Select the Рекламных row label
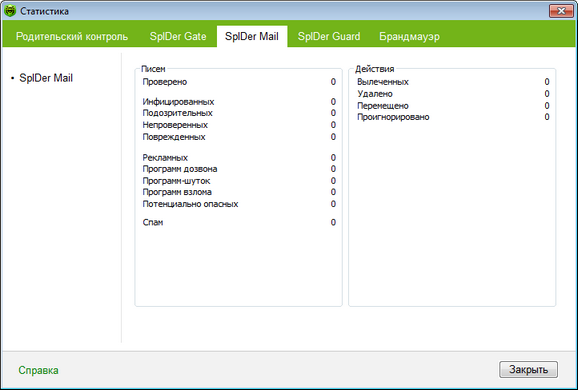 [x=165, y=158]
